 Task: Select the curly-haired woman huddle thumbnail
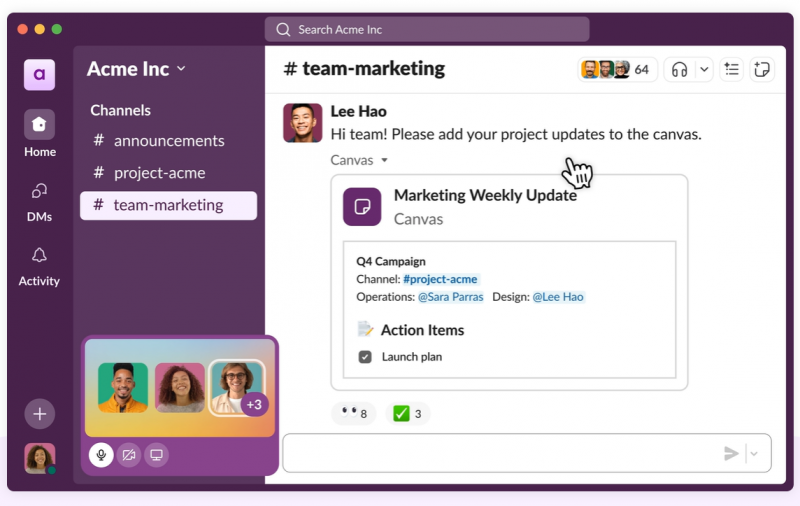pyautogui.click(x=180, y=387)
